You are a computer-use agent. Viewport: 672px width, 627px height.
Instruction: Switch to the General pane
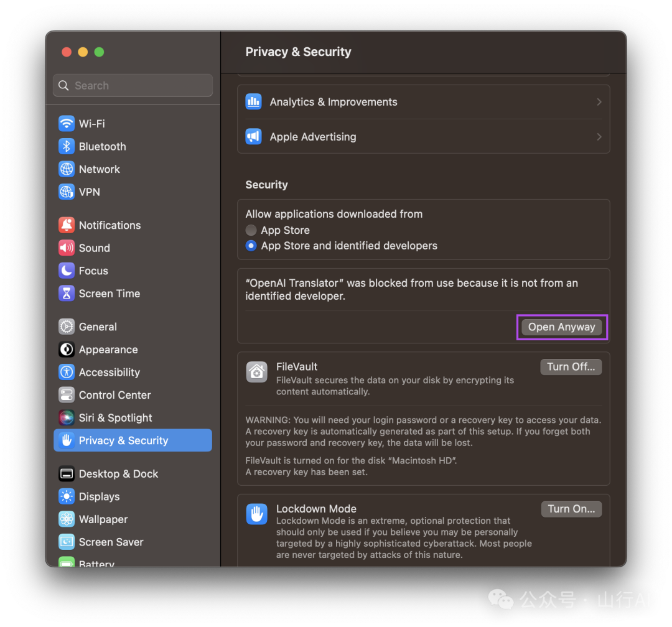click(x=133, y=327)
